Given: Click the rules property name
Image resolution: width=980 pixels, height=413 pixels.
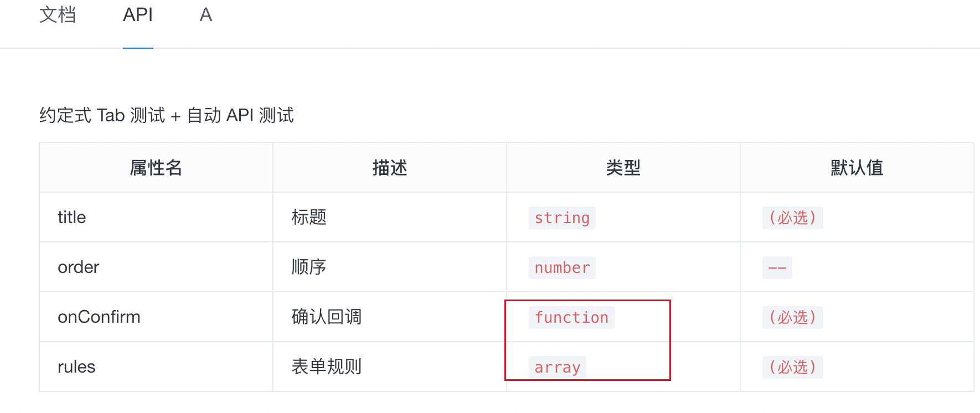Looking at the screenshot, I should [x=76, y=367].
